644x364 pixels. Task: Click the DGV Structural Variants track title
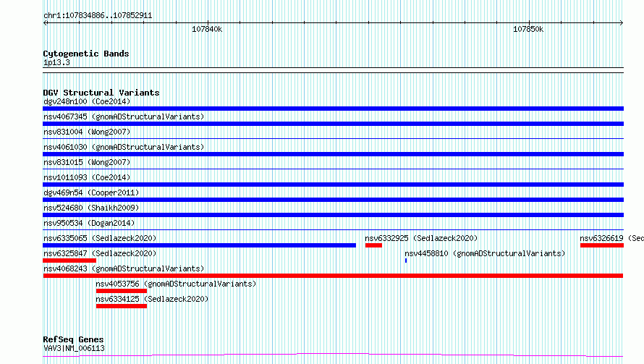click(101, 93)
